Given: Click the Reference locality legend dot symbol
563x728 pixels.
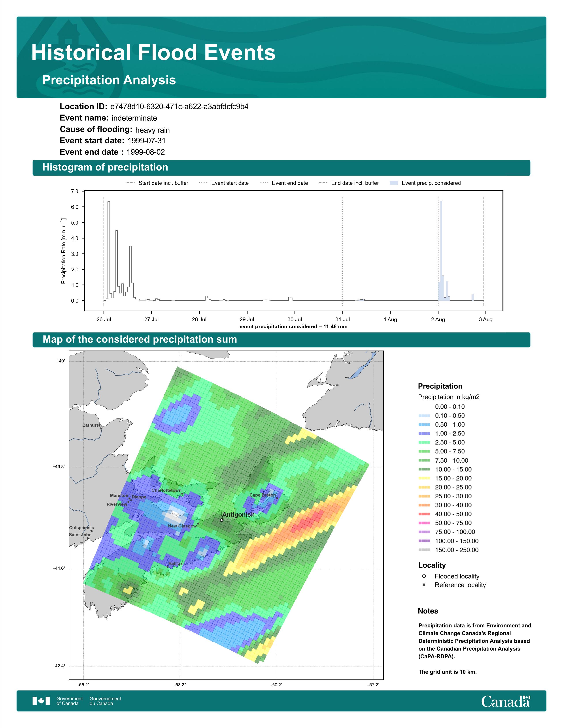Looking at the screenshot, I should pos(424,585).
